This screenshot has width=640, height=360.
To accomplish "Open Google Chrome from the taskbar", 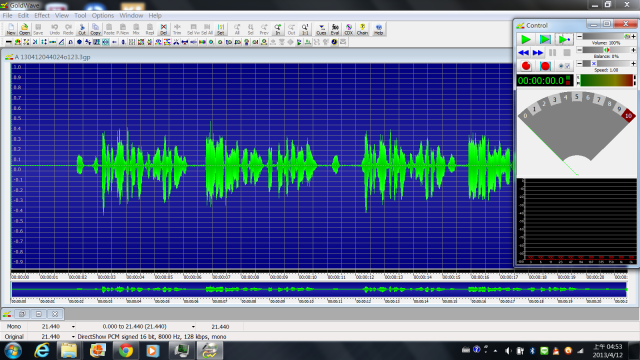I will point(126,351).
